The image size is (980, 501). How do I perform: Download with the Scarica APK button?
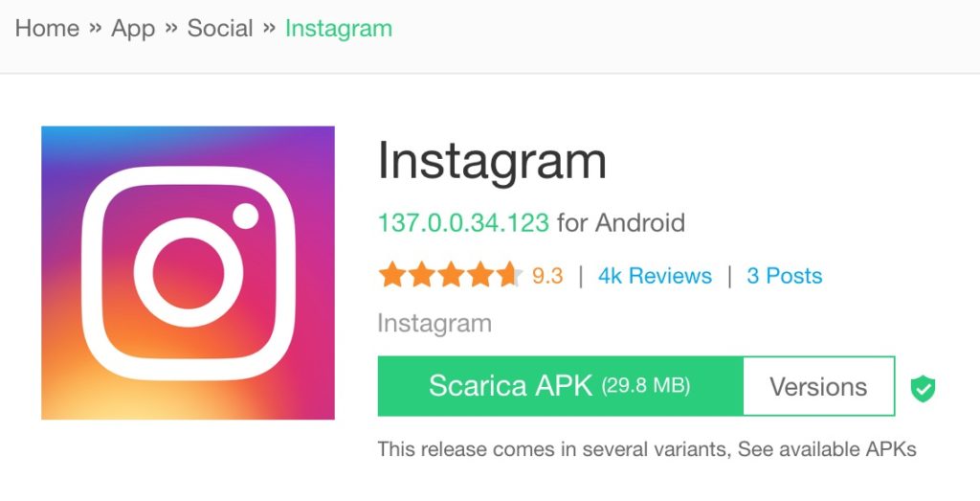pos(560,386)
